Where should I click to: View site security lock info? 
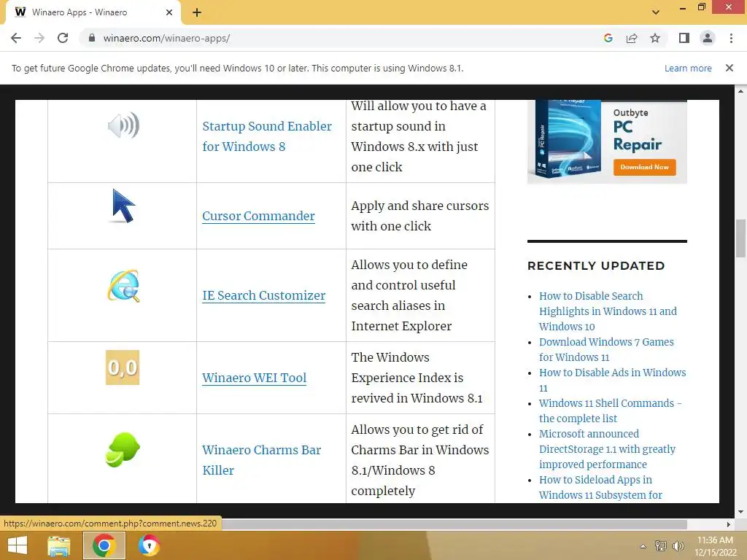(x=92, y=38)
